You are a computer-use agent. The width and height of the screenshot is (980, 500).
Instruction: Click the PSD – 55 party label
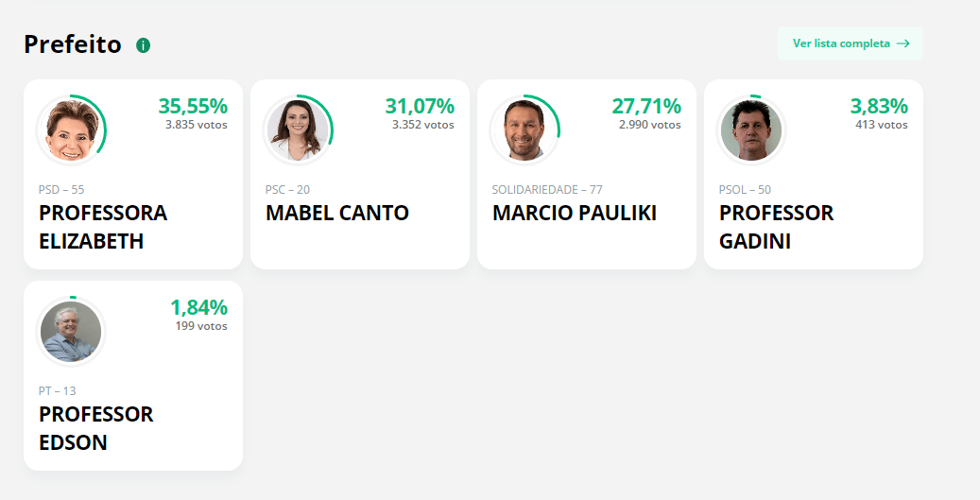tap(61, 189)
